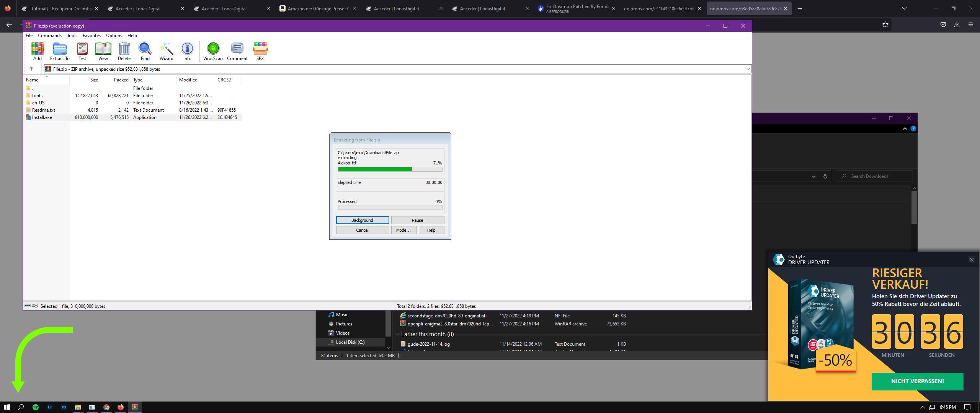Click the Background button

coord(362,220)
